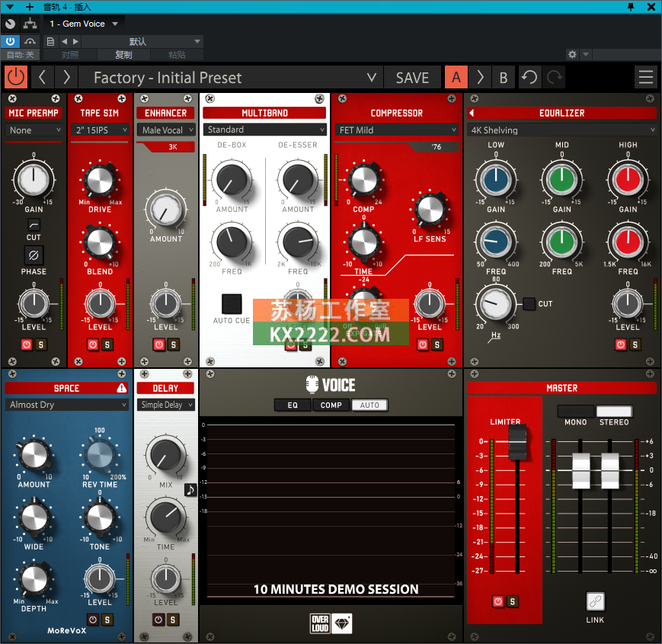Switch to slot A

(x=456, y=77)
